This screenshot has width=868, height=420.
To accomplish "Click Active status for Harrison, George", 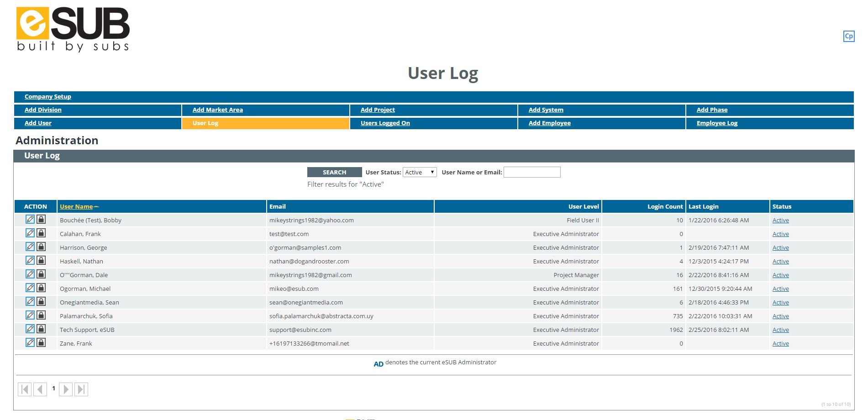I will pyautogui.click(x=781, y=247).
